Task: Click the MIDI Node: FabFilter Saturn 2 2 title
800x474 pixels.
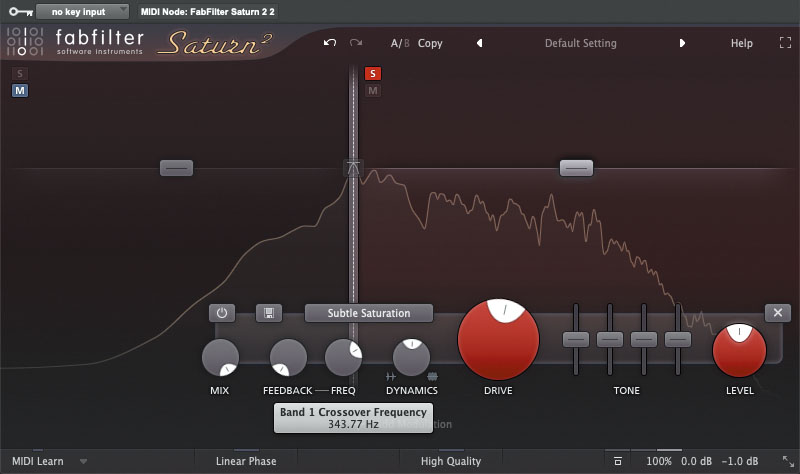Action: point(208,11)
